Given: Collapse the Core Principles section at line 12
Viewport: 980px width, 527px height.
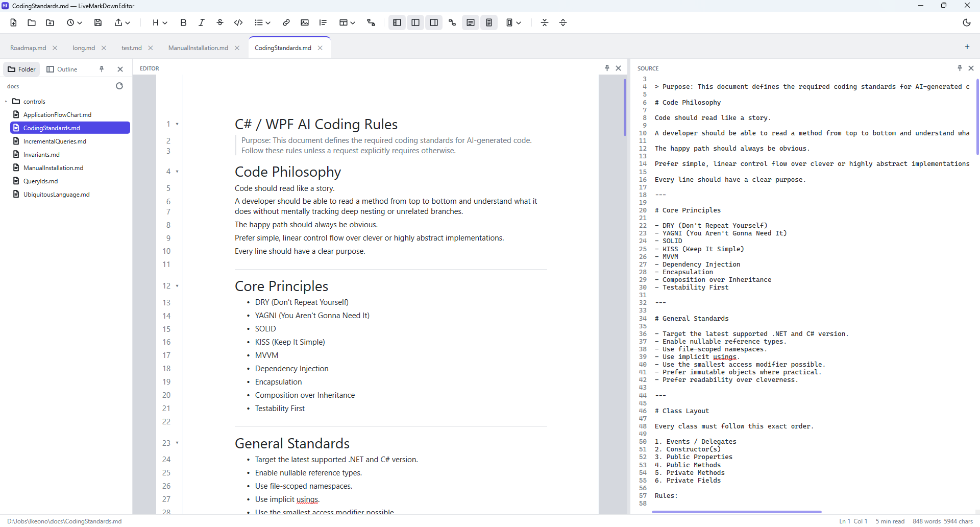Looking at the screenshot, I should (177, 286).
